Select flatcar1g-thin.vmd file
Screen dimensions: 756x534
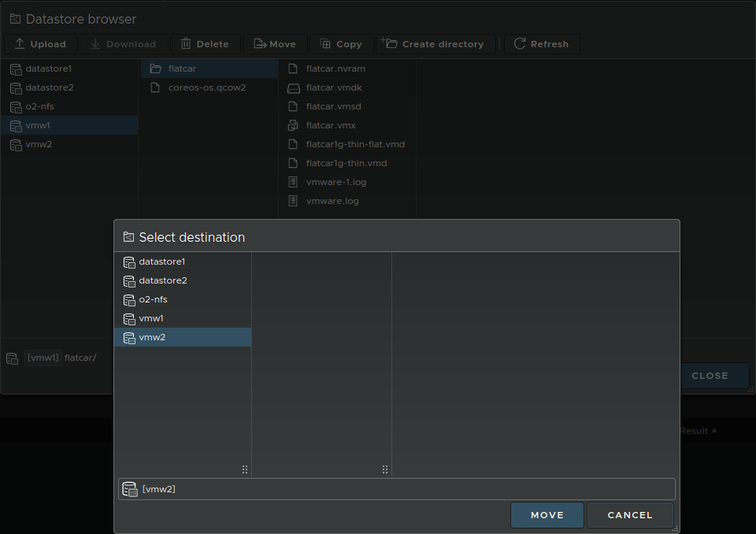point(347,163)
